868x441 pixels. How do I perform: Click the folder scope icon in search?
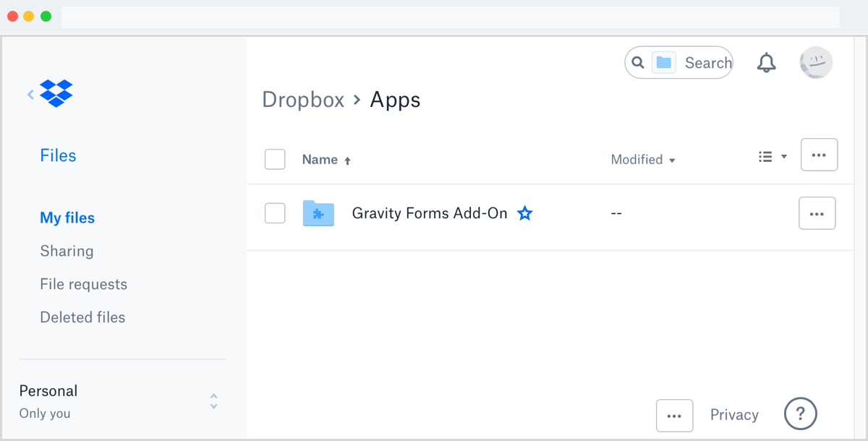(663, 63)
